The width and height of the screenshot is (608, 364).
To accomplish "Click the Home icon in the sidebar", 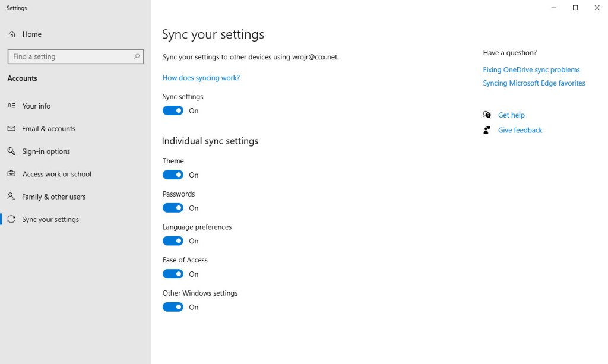I will coord(12,34).
